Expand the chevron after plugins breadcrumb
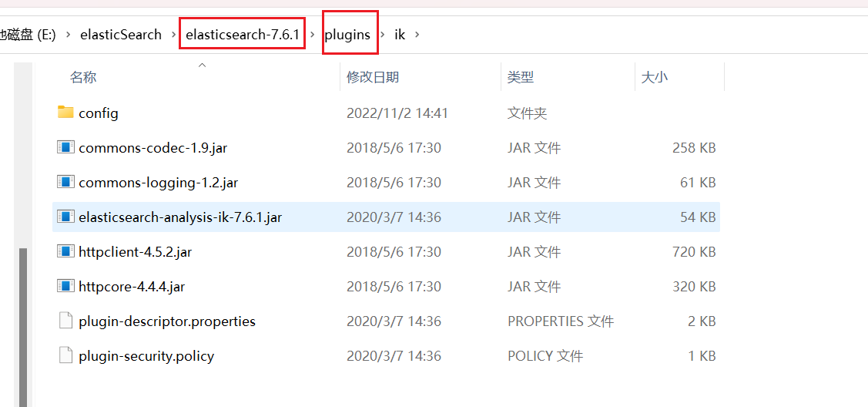The image size is (868, 407). tap(383, 35)
